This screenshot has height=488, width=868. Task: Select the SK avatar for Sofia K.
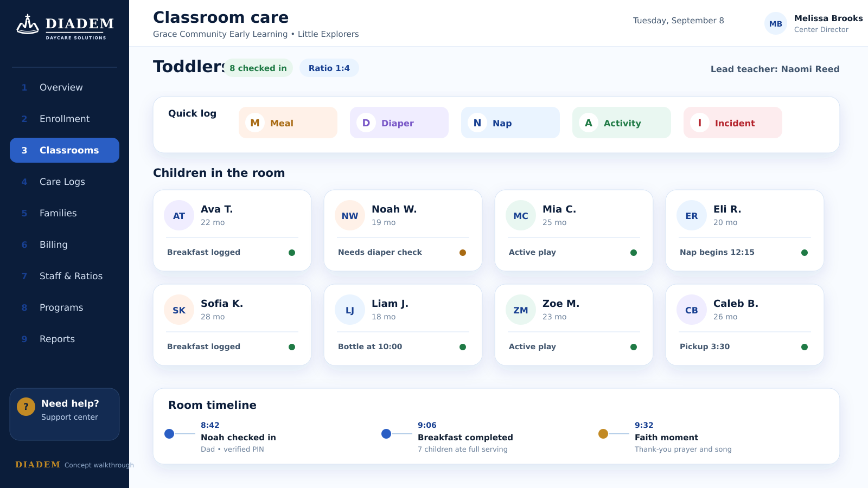pos(179,310)
